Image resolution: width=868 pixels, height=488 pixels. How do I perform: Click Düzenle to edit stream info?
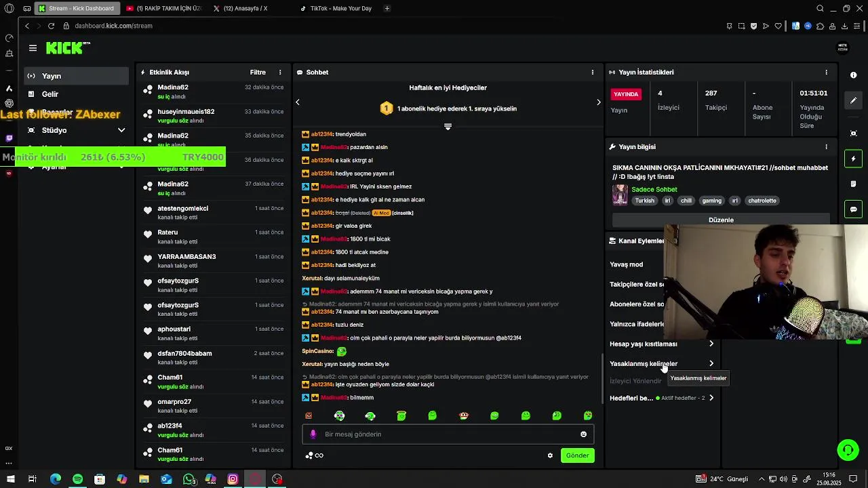721,220
